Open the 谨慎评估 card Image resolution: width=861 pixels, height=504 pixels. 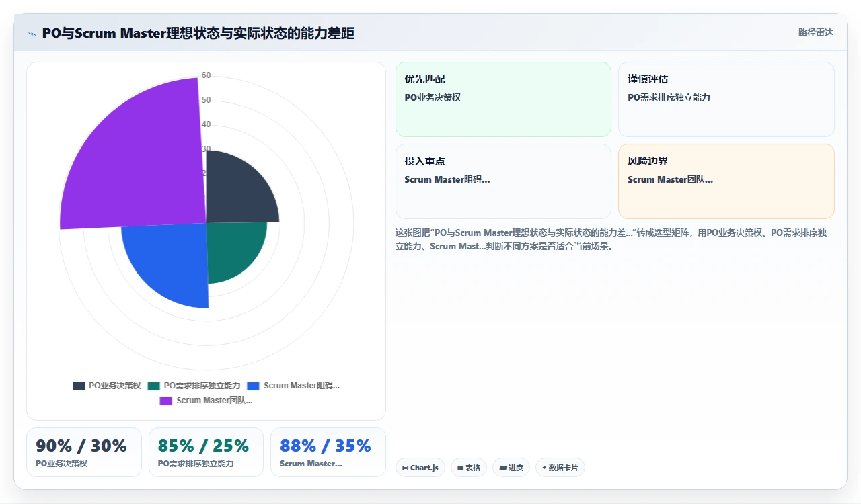726,99
